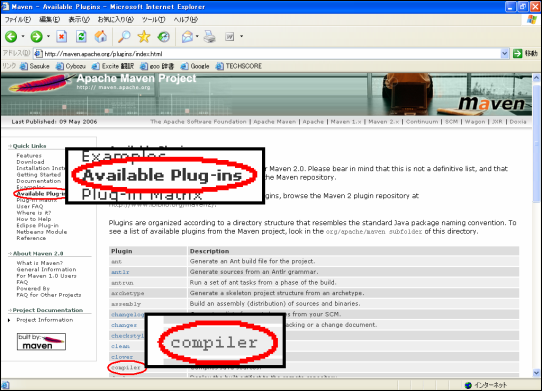Click the What is Maven? link
This screenshot has height=391, width=542.
(40, 263)
